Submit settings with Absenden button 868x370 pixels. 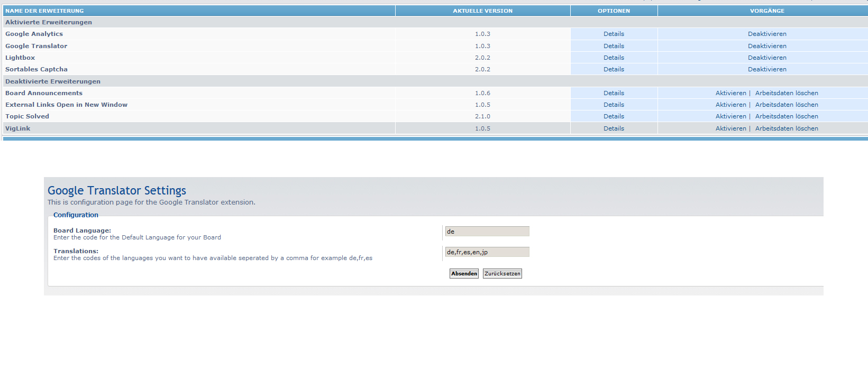[x=464, y=273]
